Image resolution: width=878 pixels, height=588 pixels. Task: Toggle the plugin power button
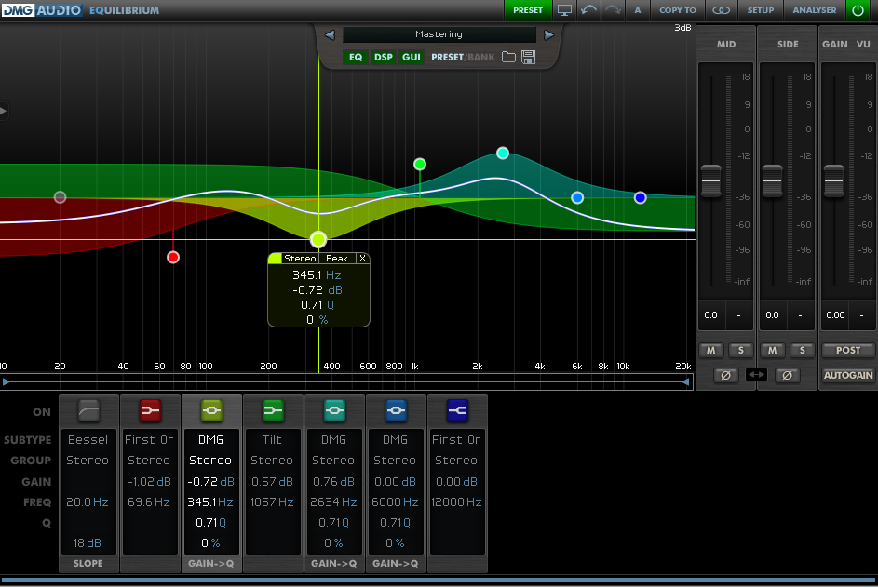coord(858,10)
